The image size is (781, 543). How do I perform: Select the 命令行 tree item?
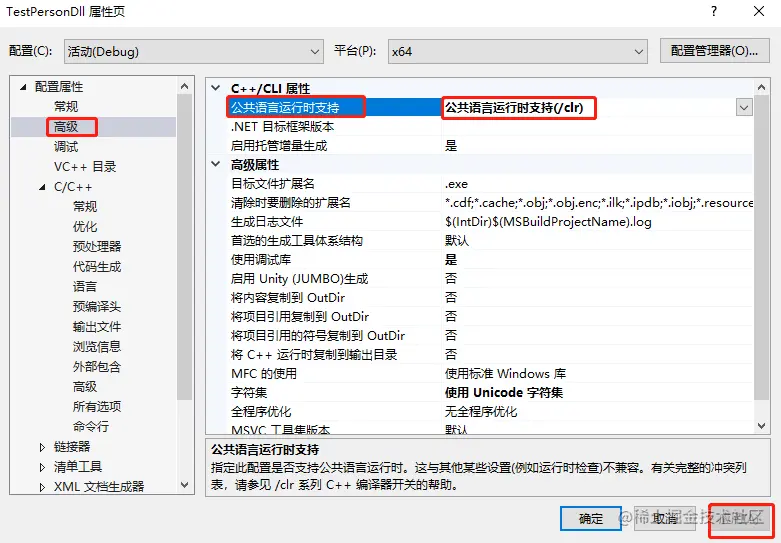[x=91, y=426]
